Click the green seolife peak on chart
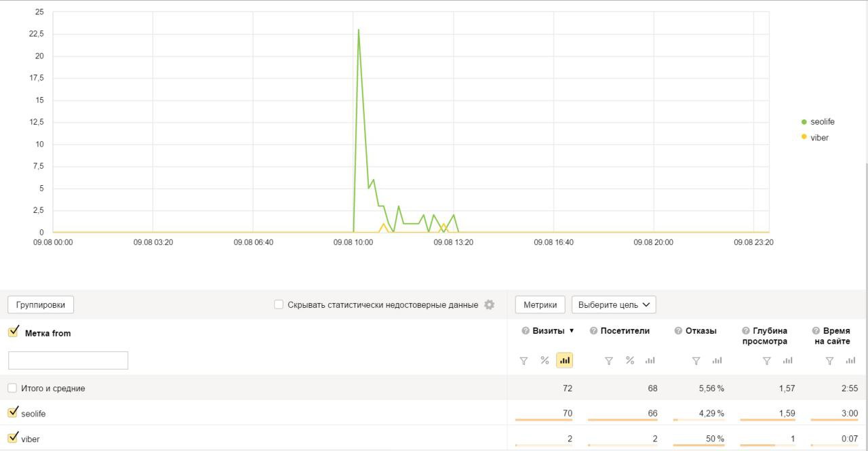Image resolution: width=868 pixels, height=451 pixels. click(x=359, y=30)
